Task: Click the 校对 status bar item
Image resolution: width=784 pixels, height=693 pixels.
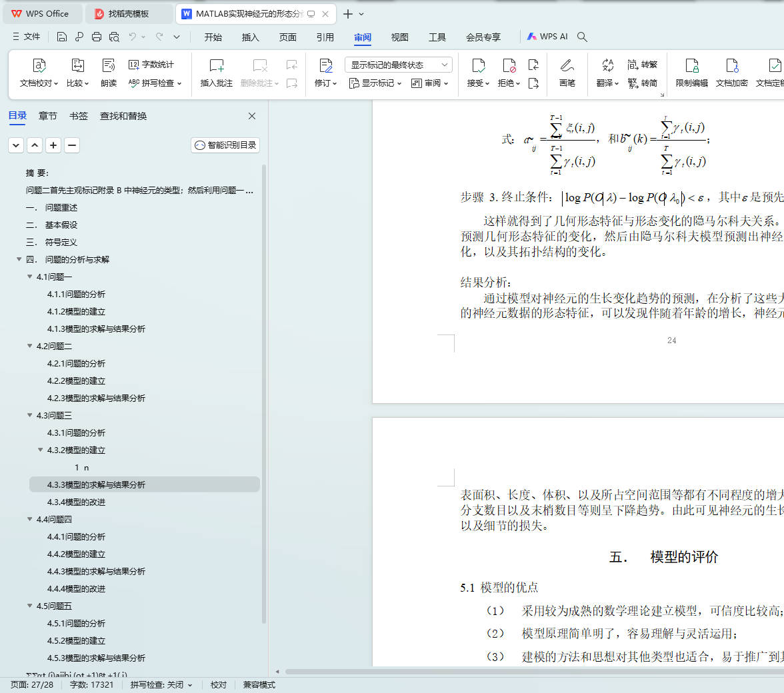Action: tap(219, 684)
